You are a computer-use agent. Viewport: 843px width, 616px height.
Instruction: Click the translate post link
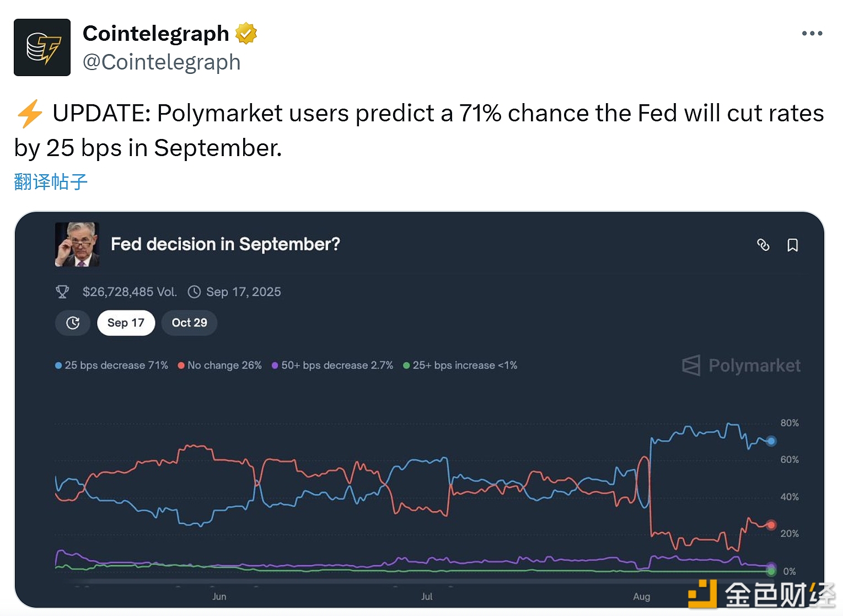[51, 181]
